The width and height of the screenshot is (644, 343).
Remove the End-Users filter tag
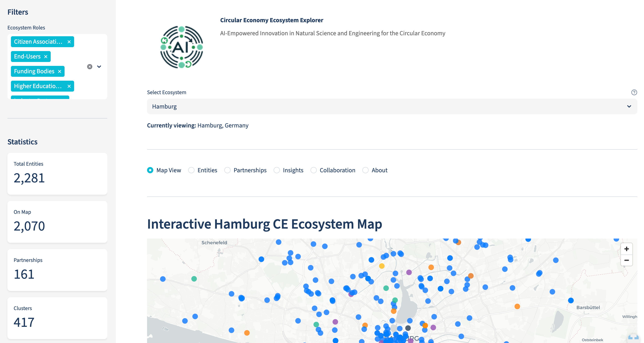click(46, 57)
